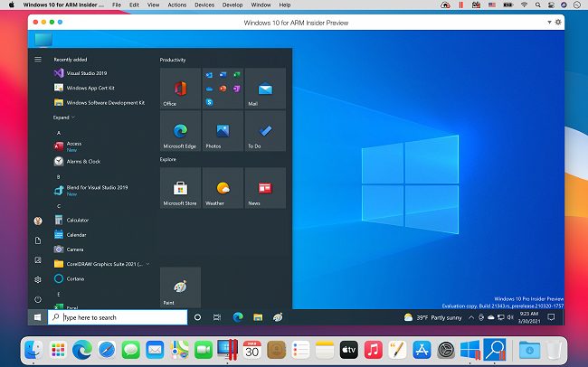Expand the Recently added list
588x367 pixels.
63,118
